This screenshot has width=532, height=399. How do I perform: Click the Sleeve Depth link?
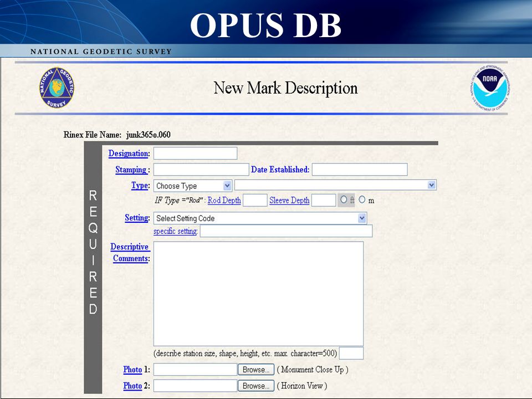click(289, 200)
